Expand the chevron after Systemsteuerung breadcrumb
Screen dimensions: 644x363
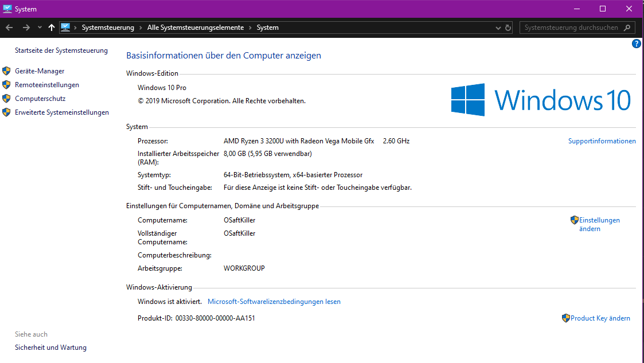[140, 28]
